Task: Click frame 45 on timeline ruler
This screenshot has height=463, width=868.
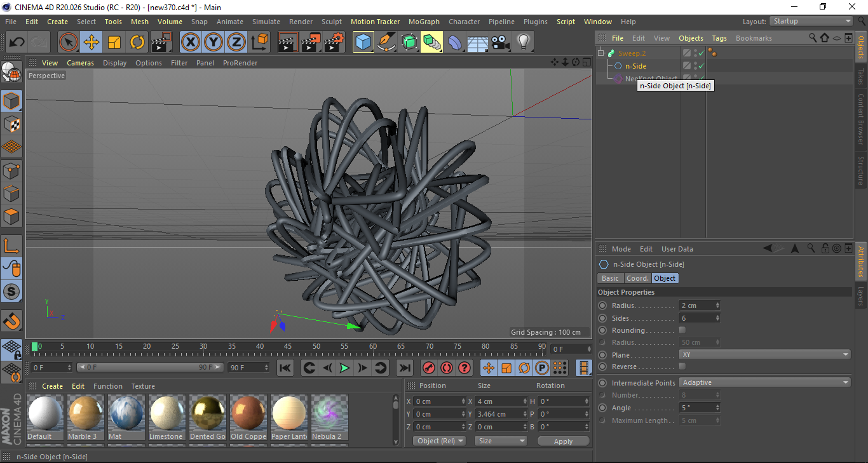Action: 288,347
